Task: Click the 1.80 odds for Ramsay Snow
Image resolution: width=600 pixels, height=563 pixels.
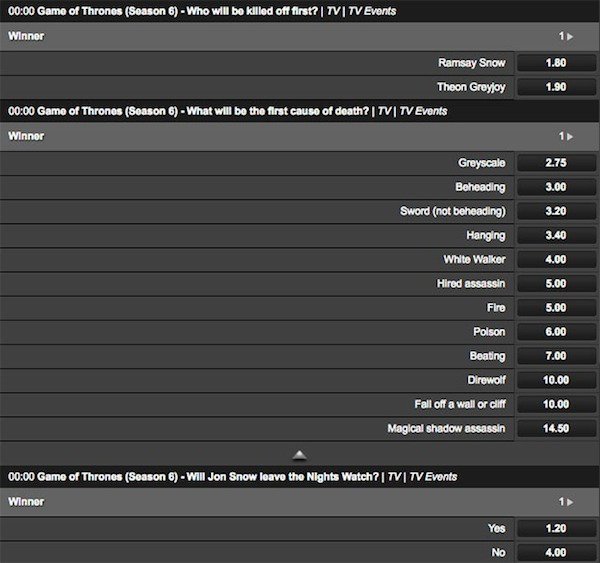Action: [x=556, y=63]
